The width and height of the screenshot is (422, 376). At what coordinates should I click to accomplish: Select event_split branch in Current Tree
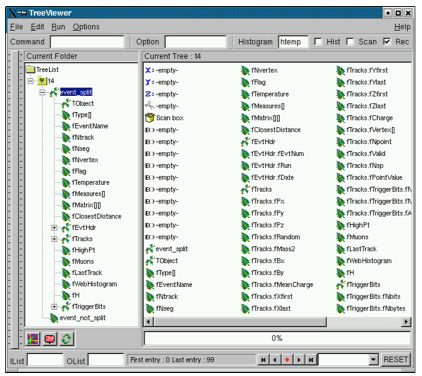[x=167, y=249]
